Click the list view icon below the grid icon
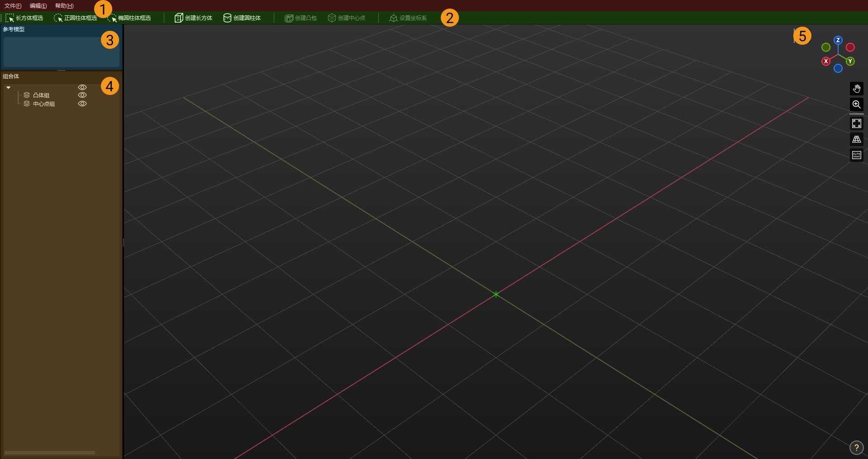 857,155
